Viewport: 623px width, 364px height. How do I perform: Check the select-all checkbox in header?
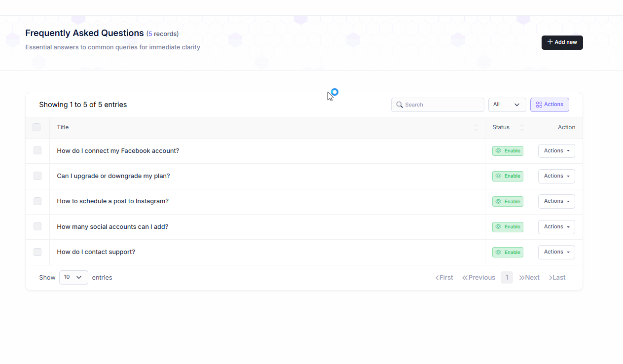[x=37, y=127]
